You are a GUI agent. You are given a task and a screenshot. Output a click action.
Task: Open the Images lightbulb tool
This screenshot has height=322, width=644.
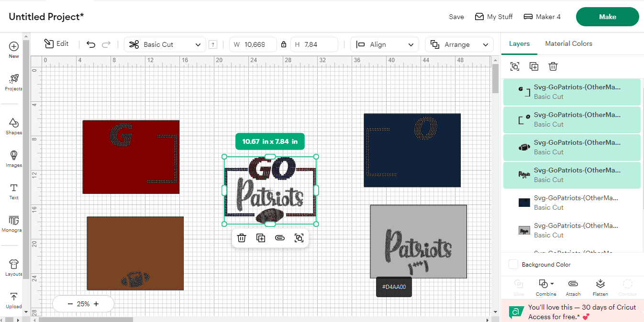(x=13, y=159)
